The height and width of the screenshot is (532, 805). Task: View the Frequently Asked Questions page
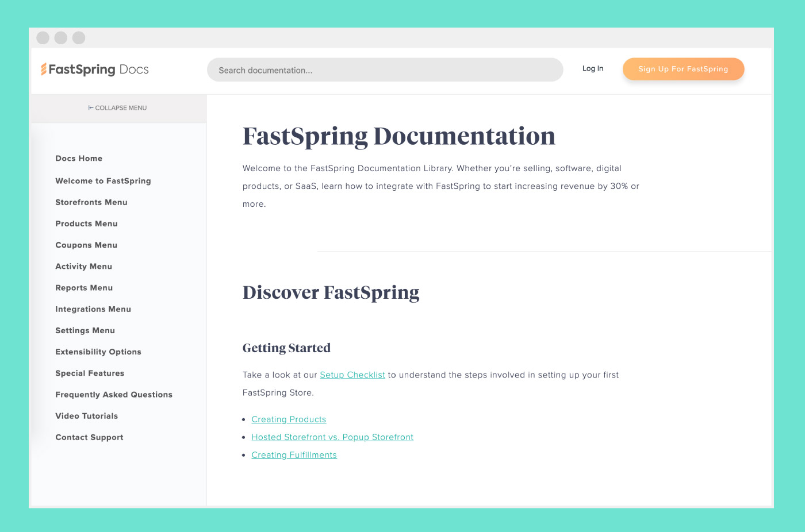114,395
